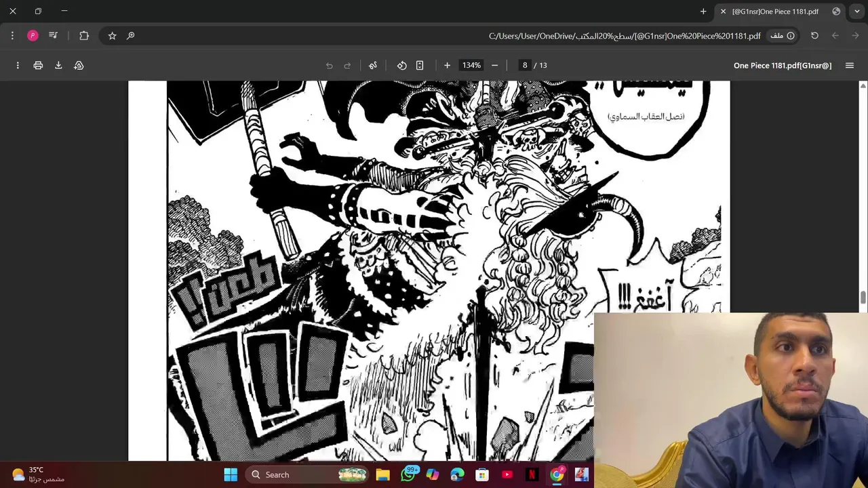Click the PDF vertical scrollbar thumb
The height and width of the screenshot is (488, 868).
pyautogui.click(x=863, y=297)
